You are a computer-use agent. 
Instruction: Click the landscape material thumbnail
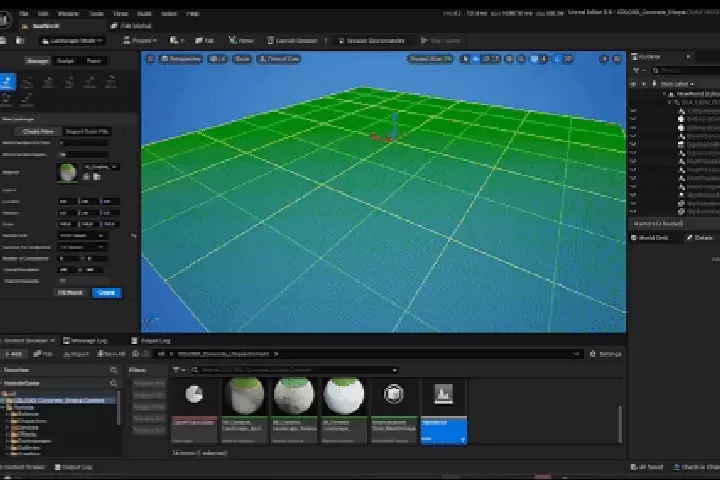68,173
